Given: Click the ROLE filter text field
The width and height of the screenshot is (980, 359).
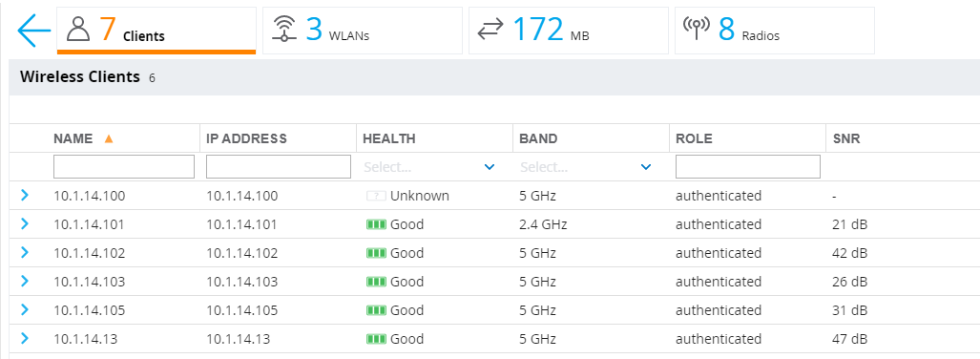Looking at the screenshot, I should coord(747,167).
